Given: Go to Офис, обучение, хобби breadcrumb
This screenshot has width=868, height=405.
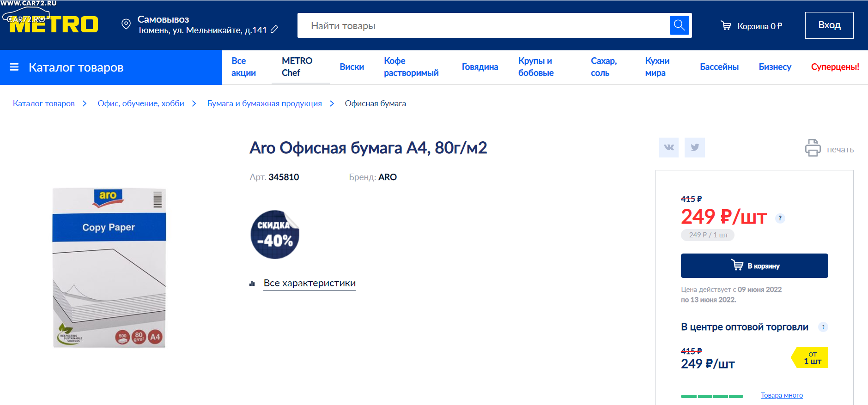Looking at the screenshot, I should 141,103.
